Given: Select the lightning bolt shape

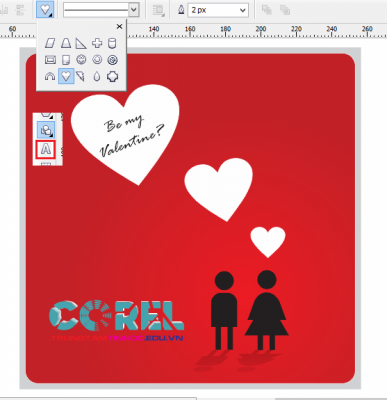Looking at the screenshot, I should 80,76.
